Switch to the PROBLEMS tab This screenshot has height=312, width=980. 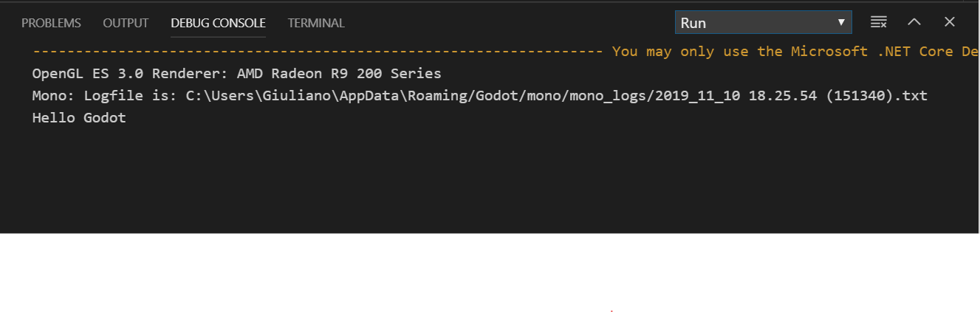(x=51, y=23)
